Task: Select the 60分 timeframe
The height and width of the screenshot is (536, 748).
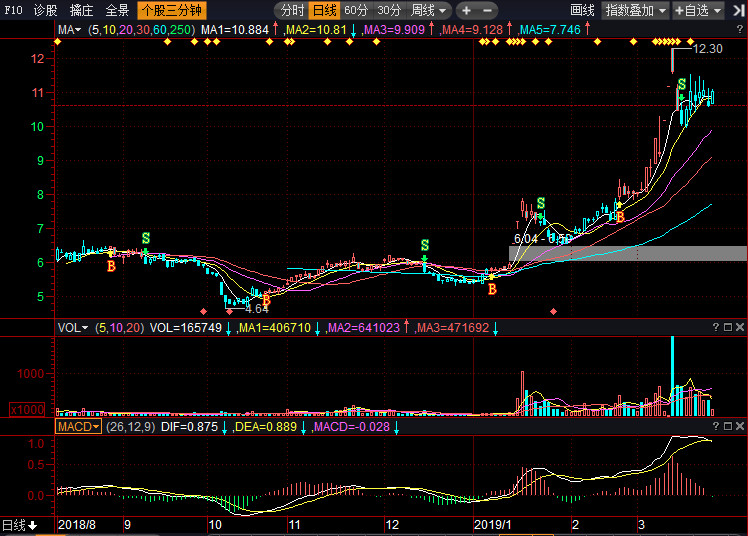Action: pos(356,10)
